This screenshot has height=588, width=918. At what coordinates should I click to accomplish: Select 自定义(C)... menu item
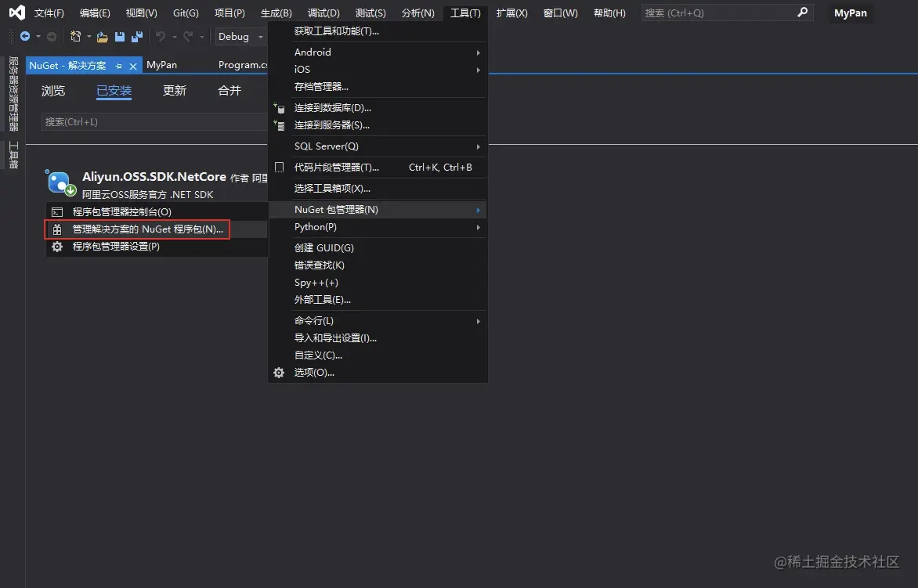[x=378, y=355]
